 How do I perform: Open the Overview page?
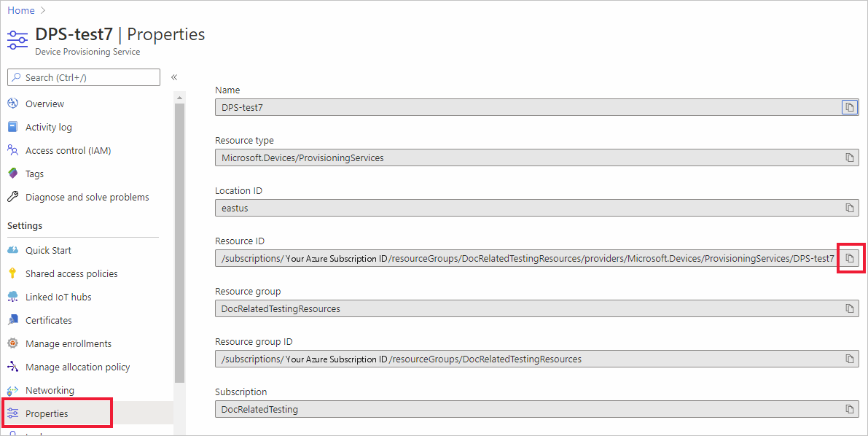click(x=44, y=104)
